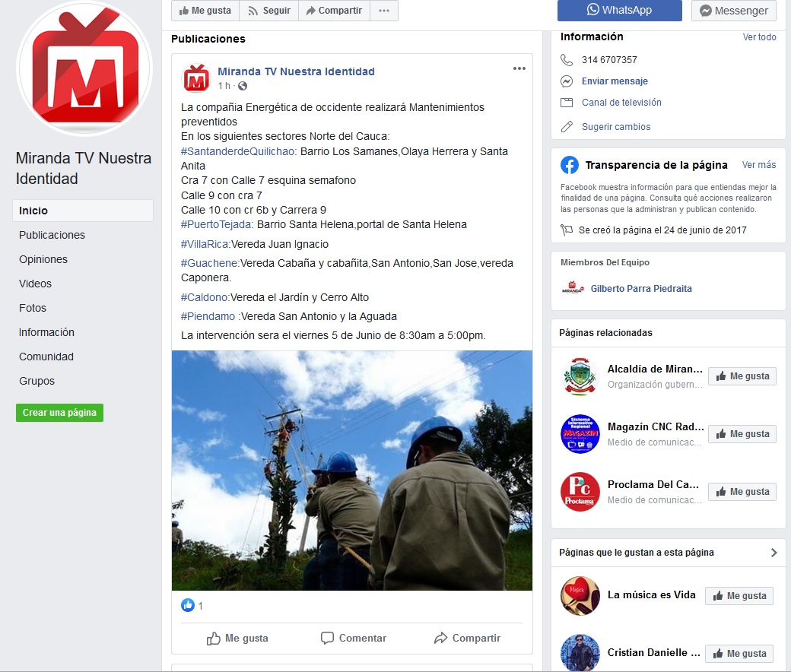Click Sugerir cambios link
The width and height of the screenshot is (791, 672).
click(616, 126)
